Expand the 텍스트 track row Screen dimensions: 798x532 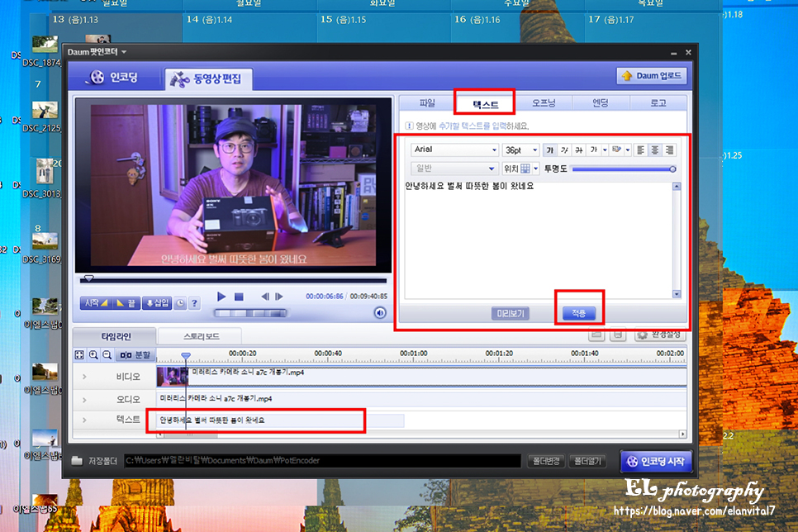pos(84,420)
